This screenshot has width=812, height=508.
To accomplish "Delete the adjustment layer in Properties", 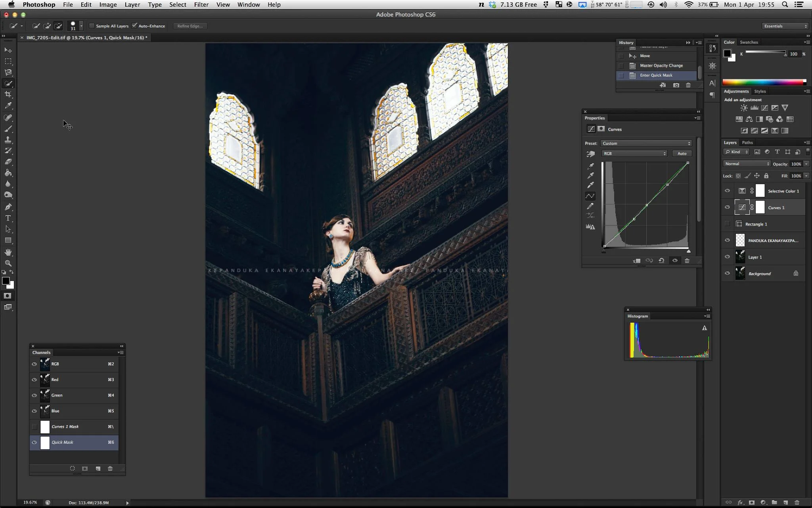I will 687,261.
